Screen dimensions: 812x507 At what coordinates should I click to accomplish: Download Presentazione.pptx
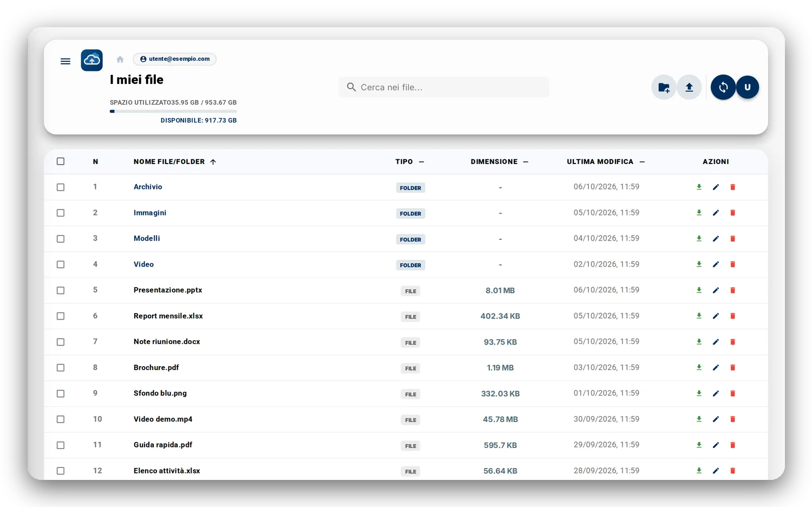699,290
